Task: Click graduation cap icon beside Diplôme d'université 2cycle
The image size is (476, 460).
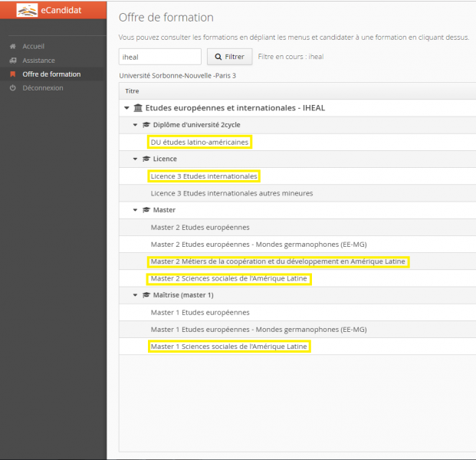Action: [x=146, y=125]
